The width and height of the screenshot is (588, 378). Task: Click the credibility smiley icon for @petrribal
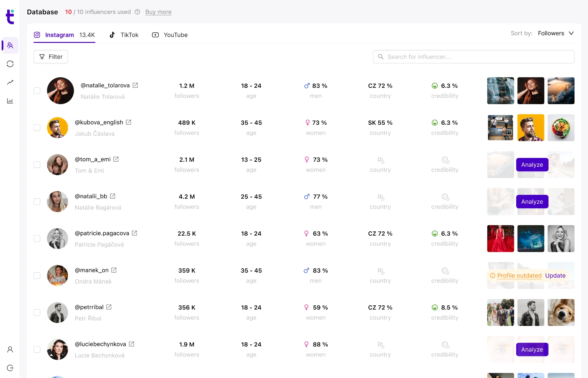click(435, 308)
